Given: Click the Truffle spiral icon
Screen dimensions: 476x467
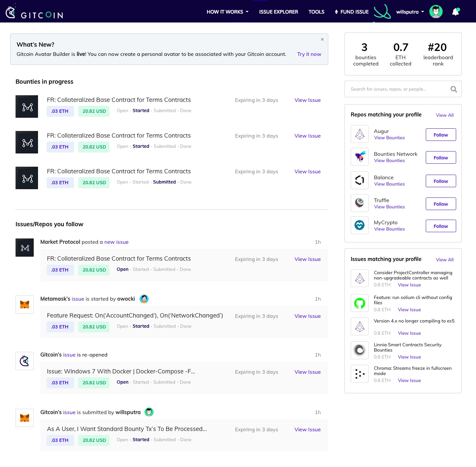Looking at the screenshot, I should [360, 203].
